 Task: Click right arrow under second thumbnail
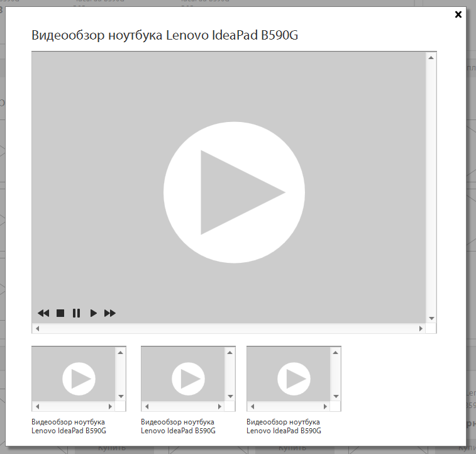[219, 406]
